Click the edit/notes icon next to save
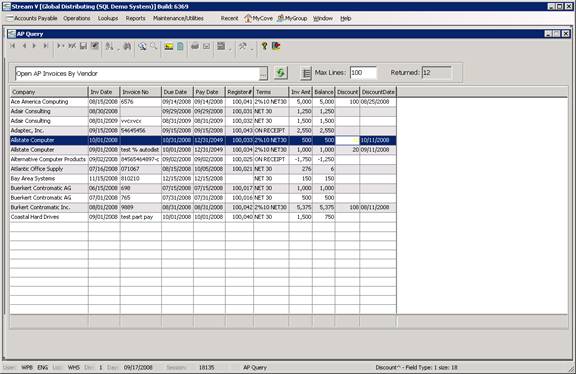Viewport: 576px width, 374px height. pos(95,46)
